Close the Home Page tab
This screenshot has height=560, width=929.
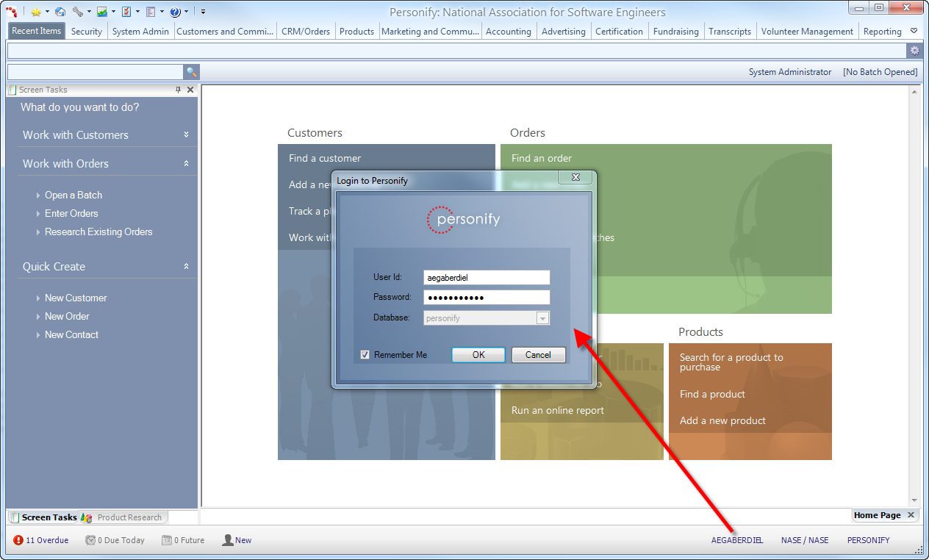pyautogui.click(x=911, y=515)
